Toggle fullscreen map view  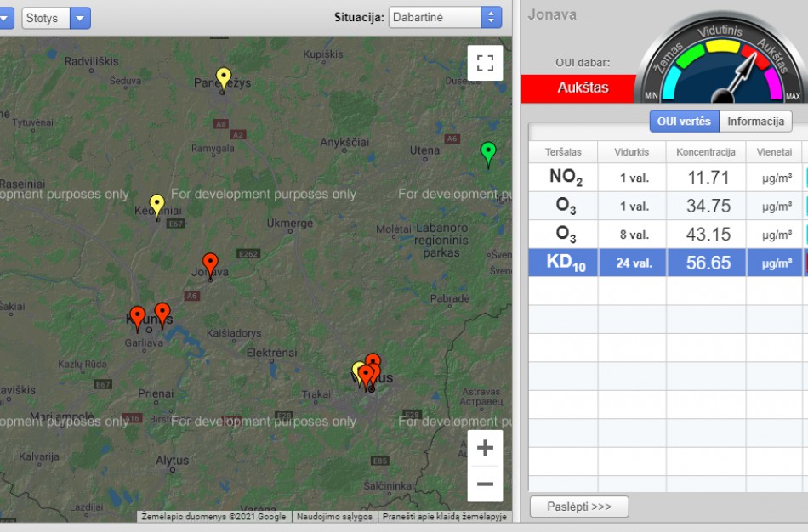click(485, 63)
